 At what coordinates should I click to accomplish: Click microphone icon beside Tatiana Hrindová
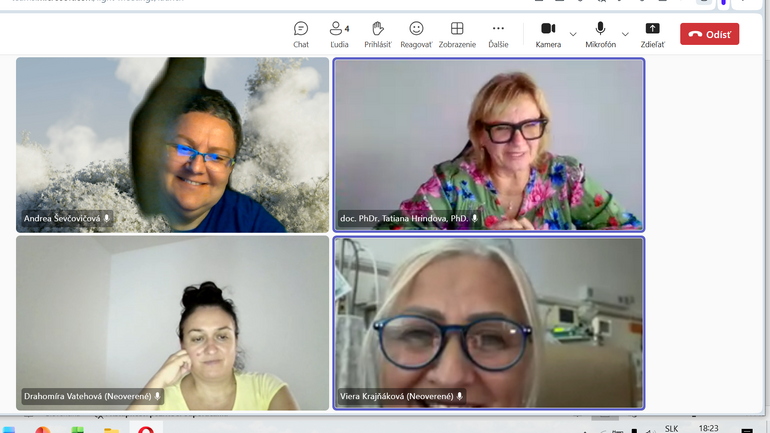[x=474, y=218]
